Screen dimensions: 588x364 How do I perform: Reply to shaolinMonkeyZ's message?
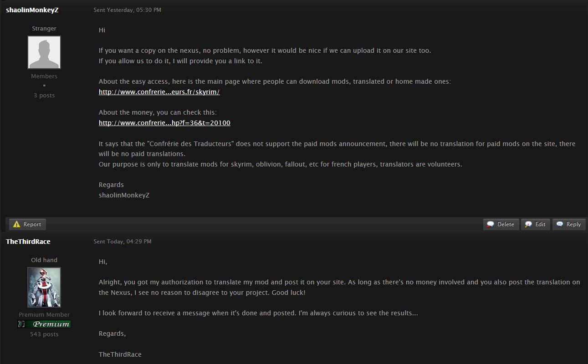569,224
